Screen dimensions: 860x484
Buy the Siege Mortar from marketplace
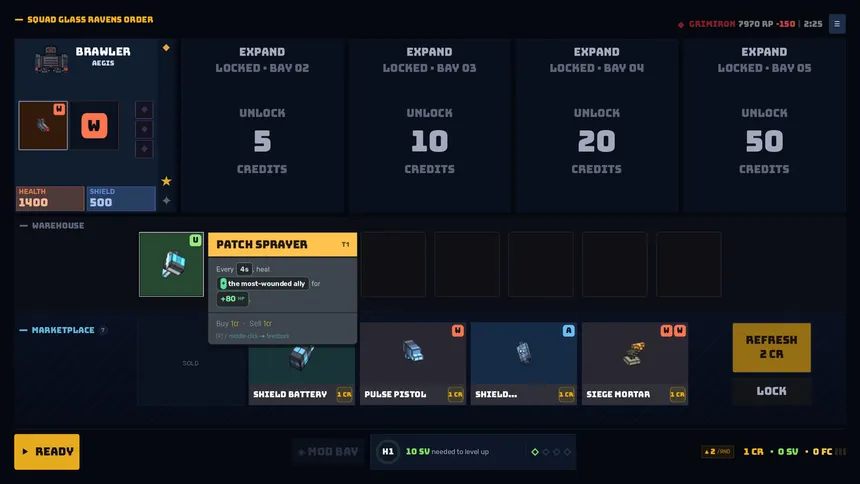click(x=635, y=364)
